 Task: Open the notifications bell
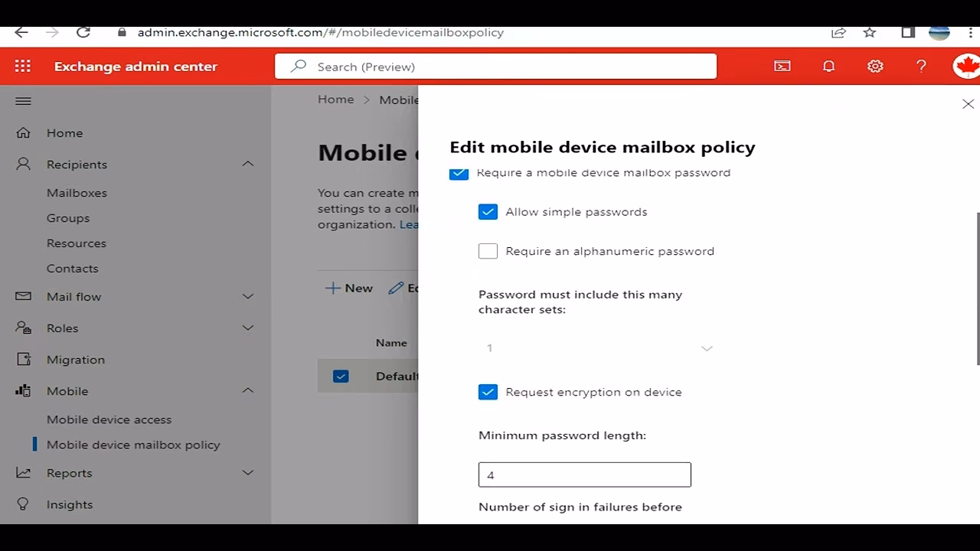(828, 67)
